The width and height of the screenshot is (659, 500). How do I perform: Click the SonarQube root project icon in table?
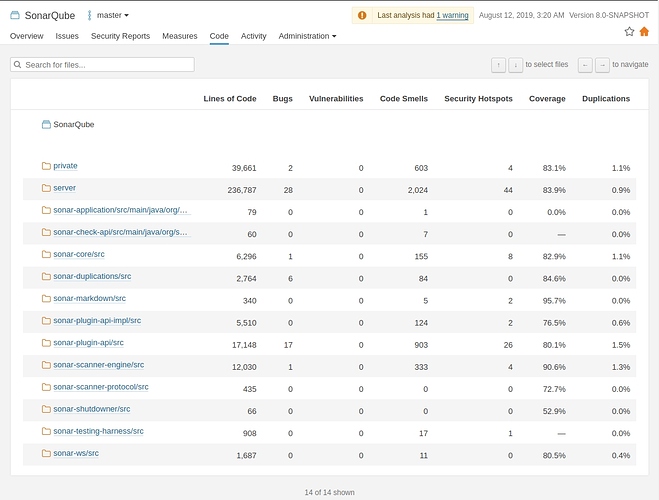click(x=46, y=124)
